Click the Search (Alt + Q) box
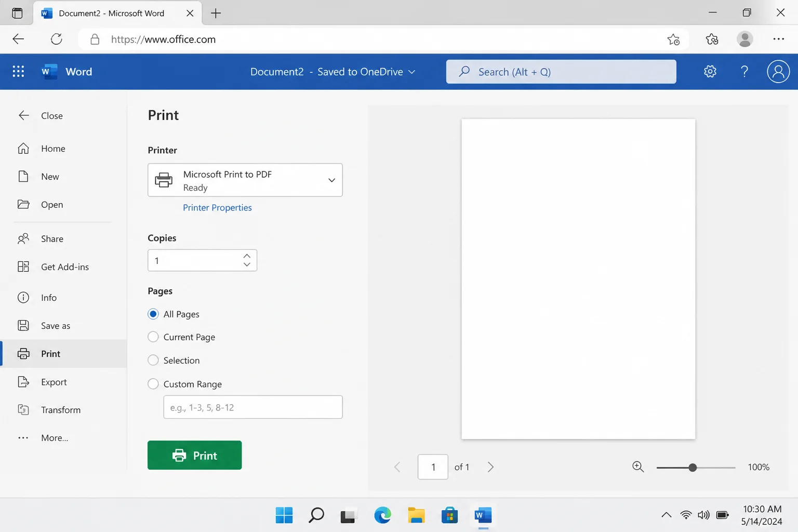This screenshot has width=798, height=532. click(561, 72)
